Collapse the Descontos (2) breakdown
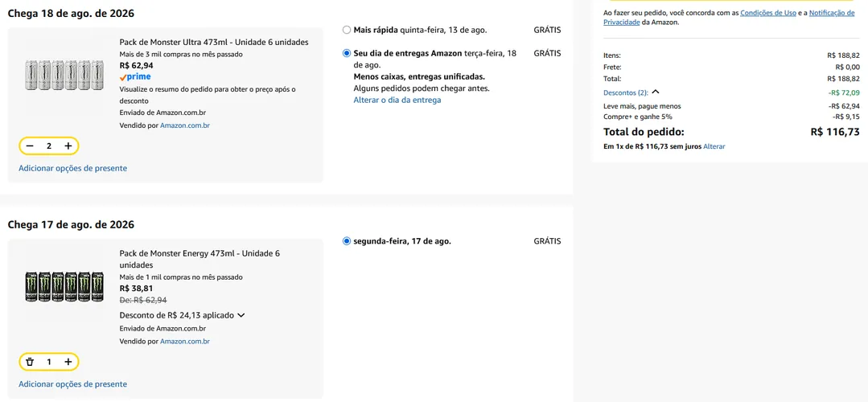The height and width of the screenshot is (402, 868). [x=631, y=92]
